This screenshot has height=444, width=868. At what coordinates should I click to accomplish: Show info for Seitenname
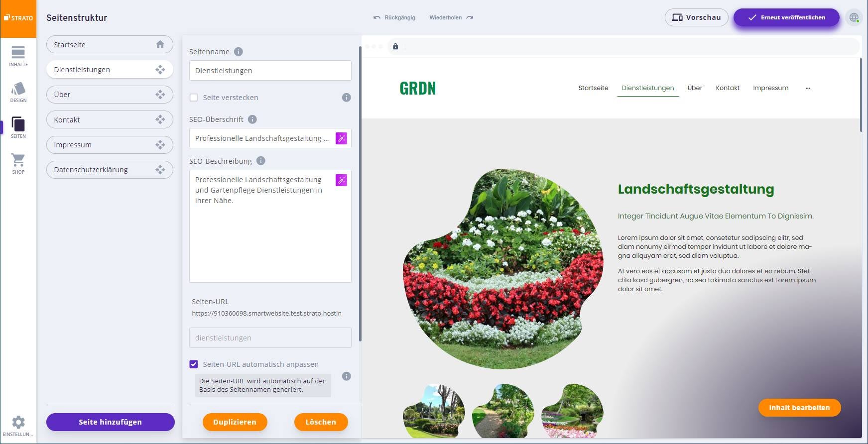tap(239, 52)
